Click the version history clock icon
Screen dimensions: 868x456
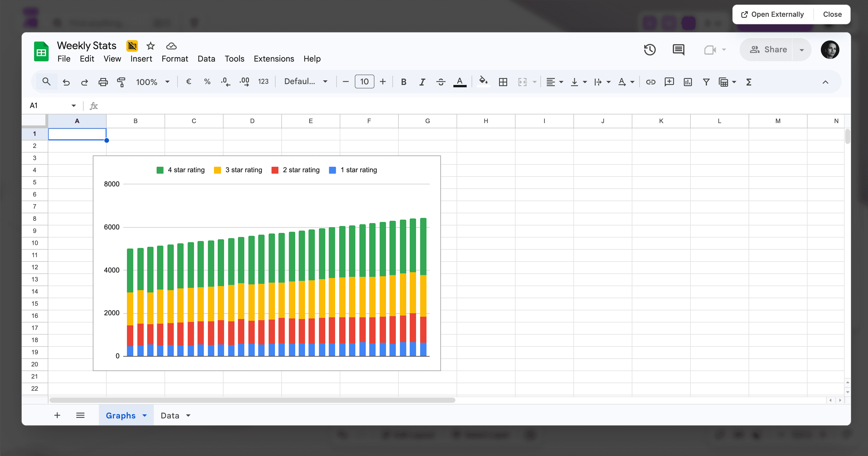(650, 49)
